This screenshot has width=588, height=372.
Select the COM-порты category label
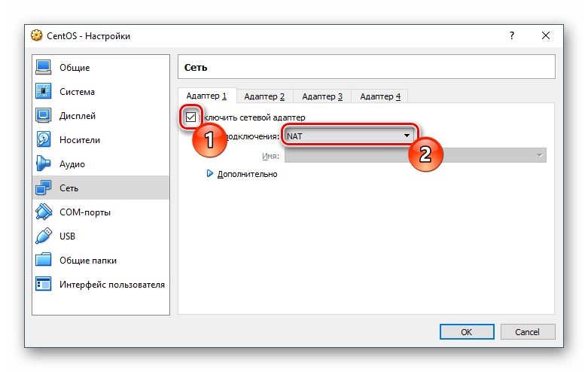85,212
